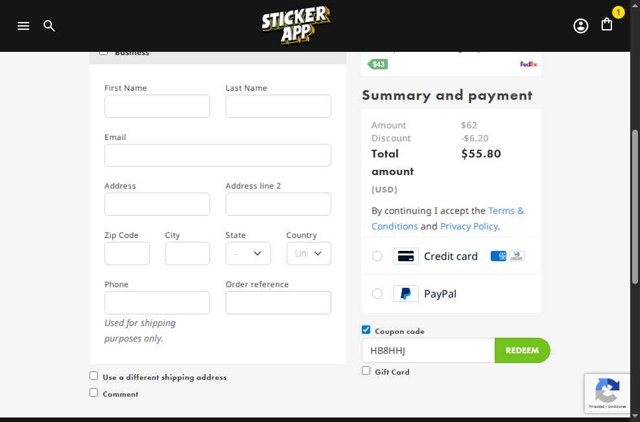Click the StickerApp logo
Viewport: 640px width, 422px height.
pos(296,25)
